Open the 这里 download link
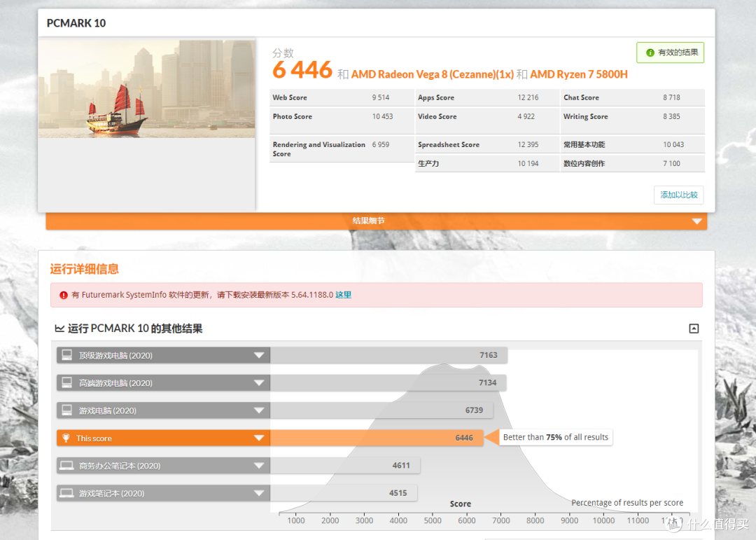Image resolution: width=756 pixels, height=540 pixels. [x=343, y=295]
